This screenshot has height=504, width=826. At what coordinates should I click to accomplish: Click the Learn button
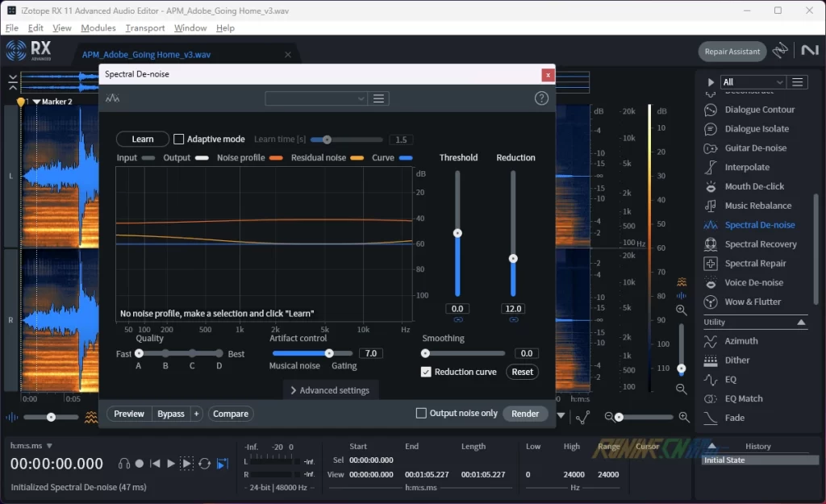click(x=143, y=140)
